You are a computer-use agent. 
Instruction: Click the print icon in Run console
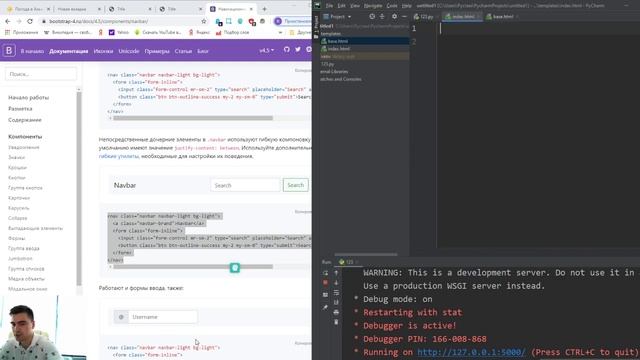(336, 312)
